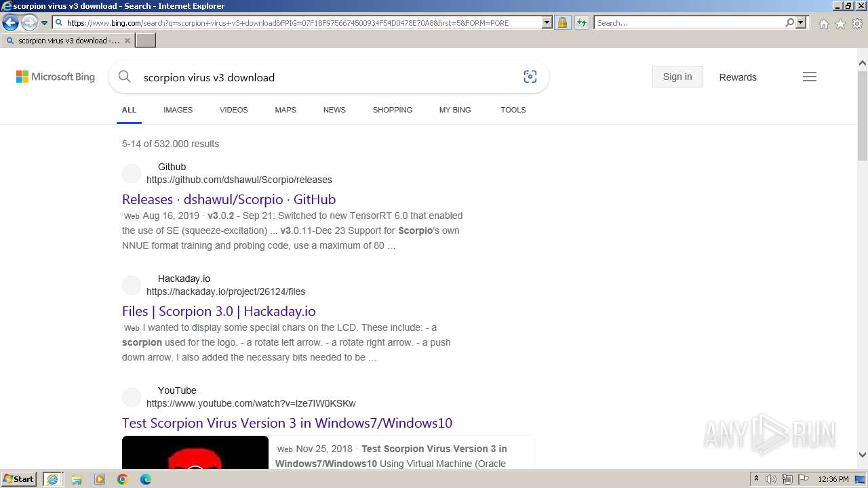Click the volume speaker tray icon
The width and height of the screenshot is (868, 488).
coord(771,479)
